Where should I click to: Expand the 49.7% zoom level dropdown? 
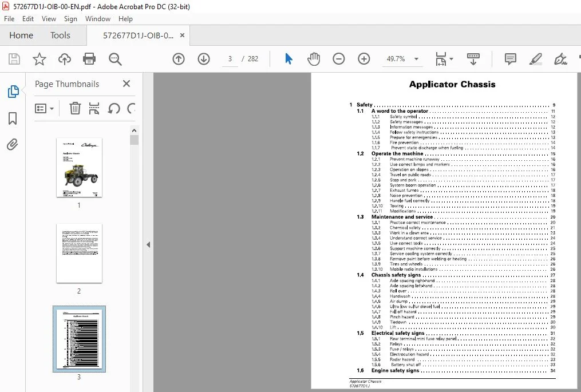click(417, 59)
